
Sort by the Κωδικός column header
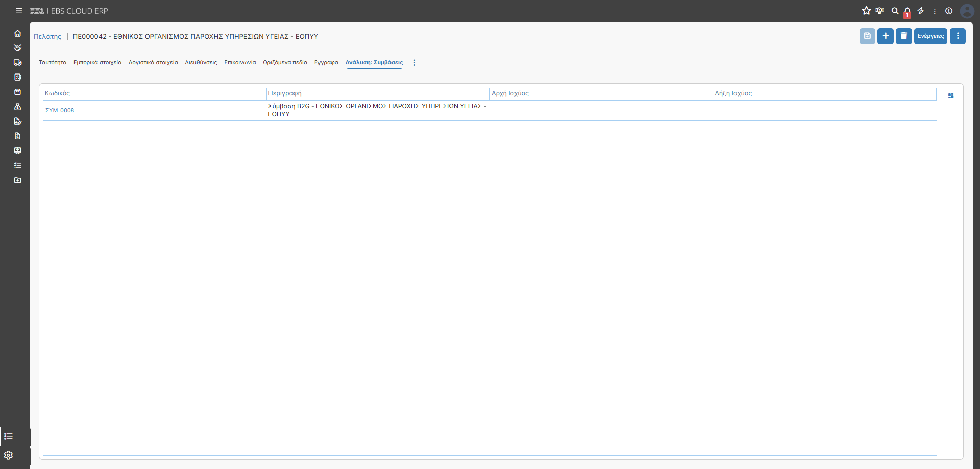click(x=155, y=93)
